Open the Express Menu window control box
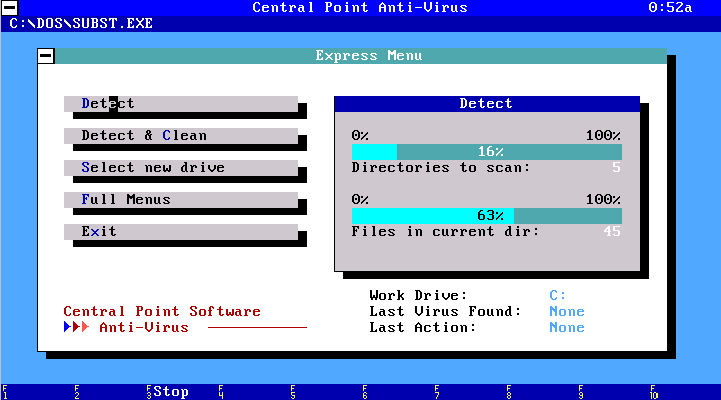The width and height of the screenshot is (721, 400). click(46, 56)
